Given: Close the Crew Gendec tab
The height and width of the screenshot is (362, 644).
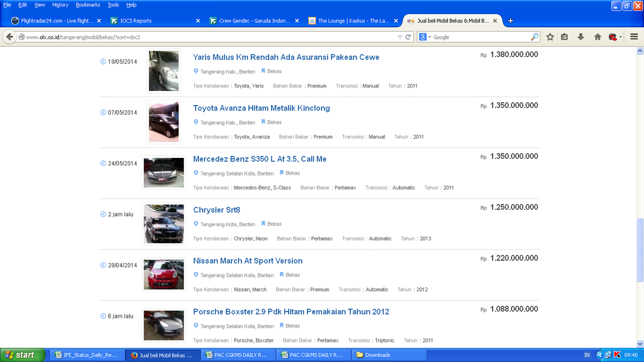Looking at the screenshot, I should 297,21.
